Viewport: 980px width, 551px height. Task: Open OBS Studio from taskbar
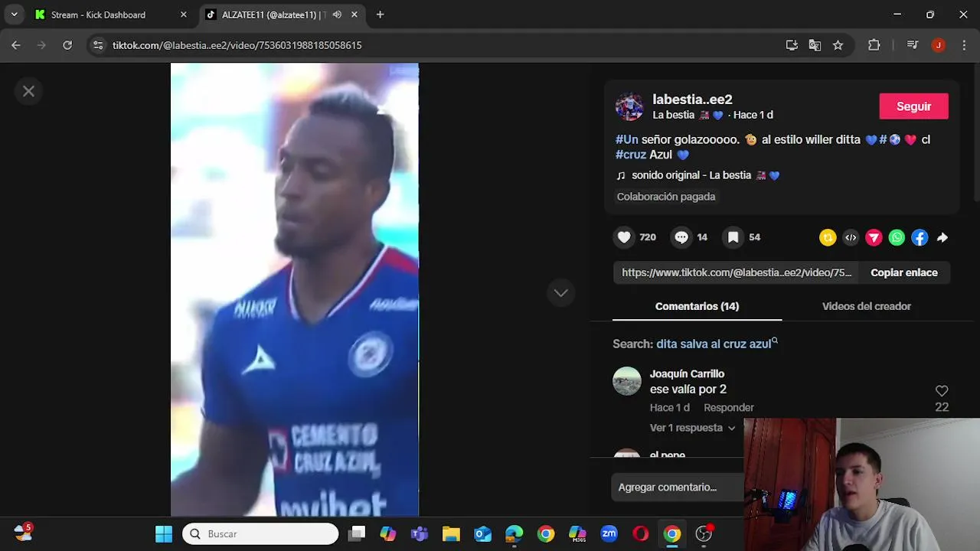pyautogui.click(x=704, y=534)
